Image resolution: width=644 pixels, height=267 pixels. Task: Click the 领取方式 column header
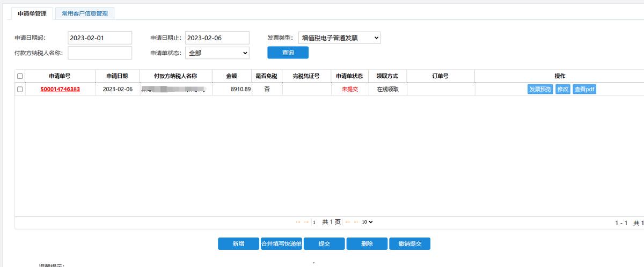click(x=387, y=76)
